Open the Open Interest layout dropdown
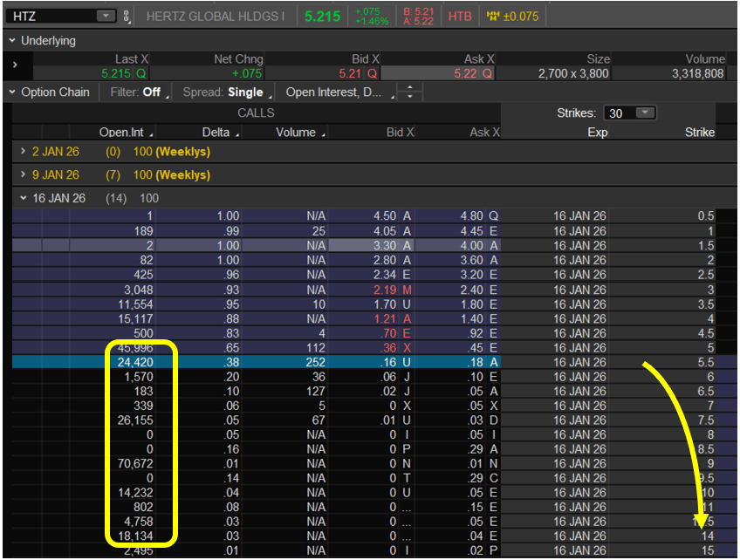This screenshot has height=560, width=740. (x=339, y=92)
